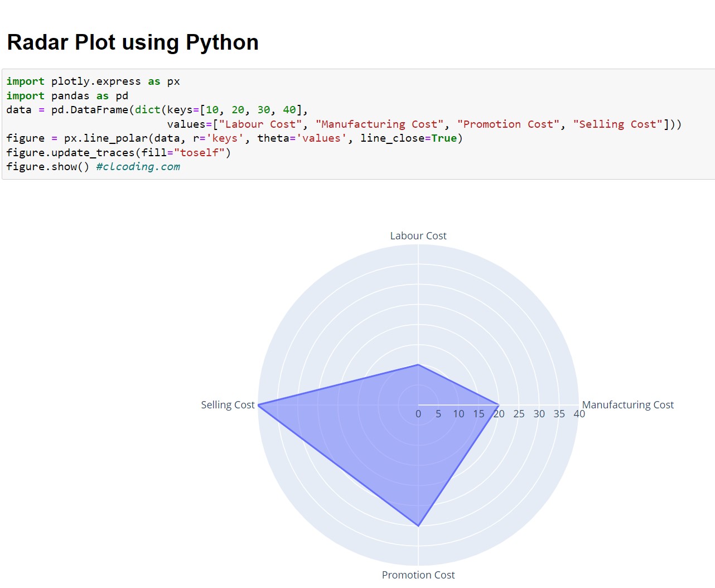Click the radial tick label 0
Image resolution: width=715 pixels, height=588 pixels.
418,414
